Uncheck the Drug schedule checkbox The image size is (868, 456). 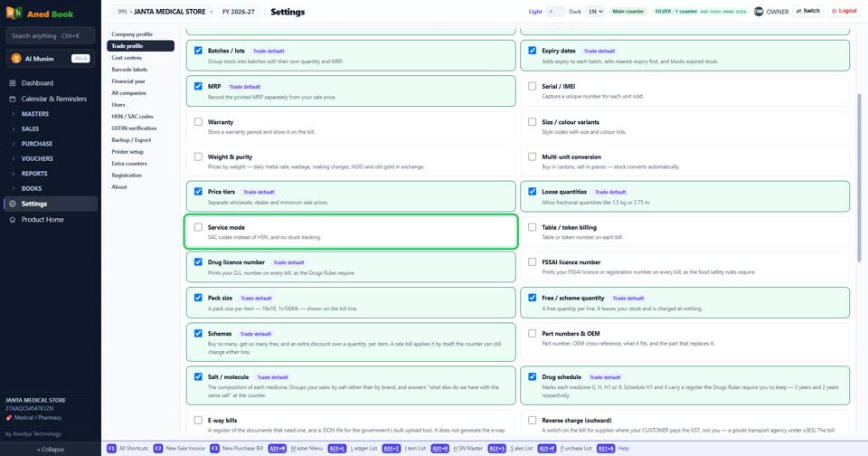[x=532, y=376]
